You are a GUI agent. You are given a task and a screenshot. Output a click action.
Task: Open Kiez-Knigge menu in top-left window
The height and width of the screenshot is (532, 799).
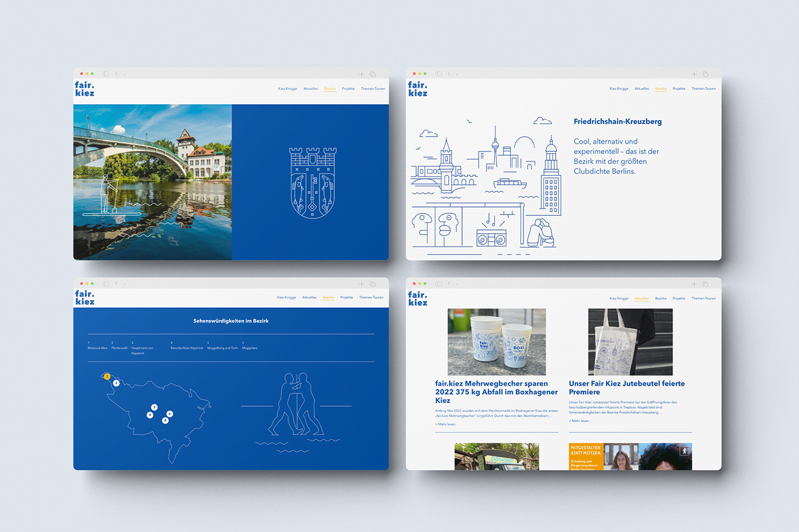tap(287, 89)
